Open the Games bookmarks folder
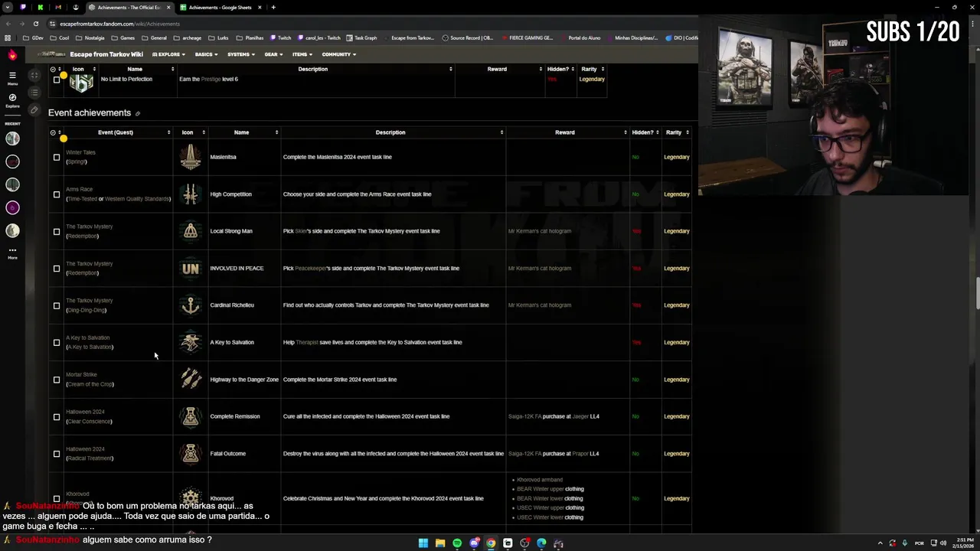This screenshot has width=980, height=551. click(124, 37)
